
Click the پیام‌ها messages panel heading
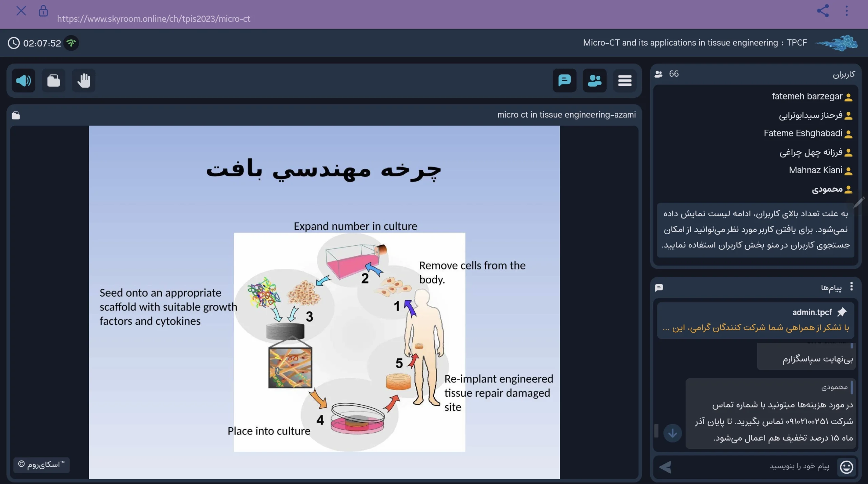[831, 288]
